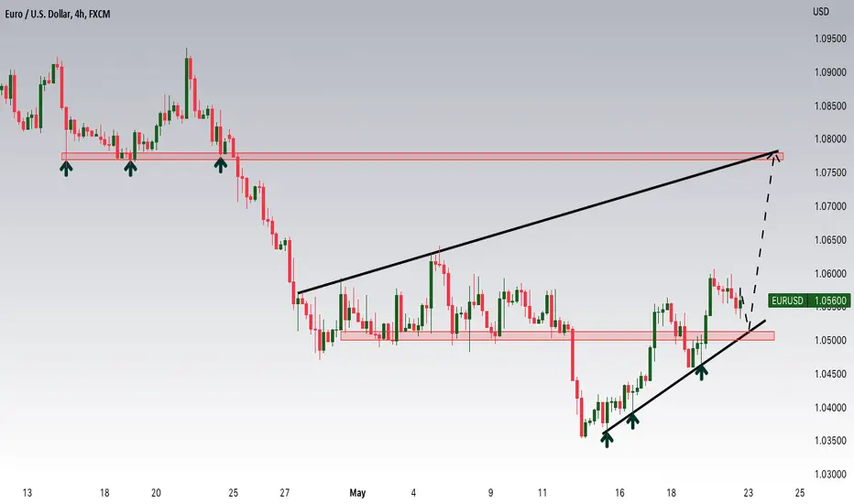Click the 1.07500 price axis label
Image resolution: width=854 pixels, height=504 pixels.
830,172
